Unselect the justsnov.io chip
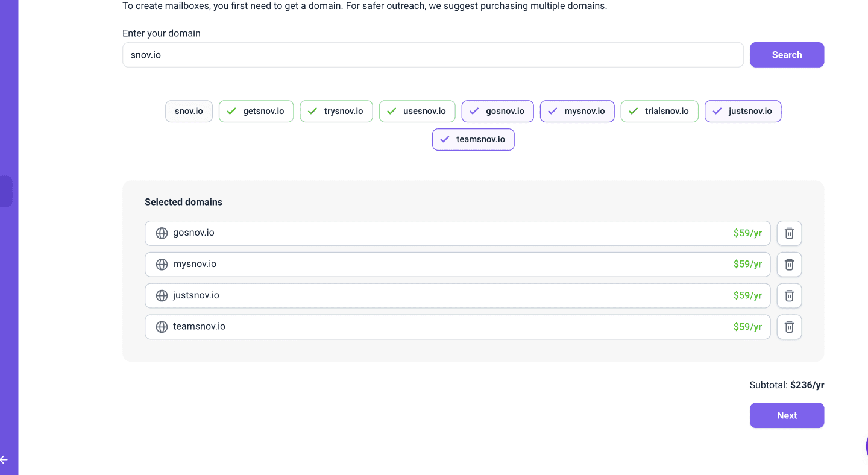This screenshot has height=475, width=868. (743, 112)
